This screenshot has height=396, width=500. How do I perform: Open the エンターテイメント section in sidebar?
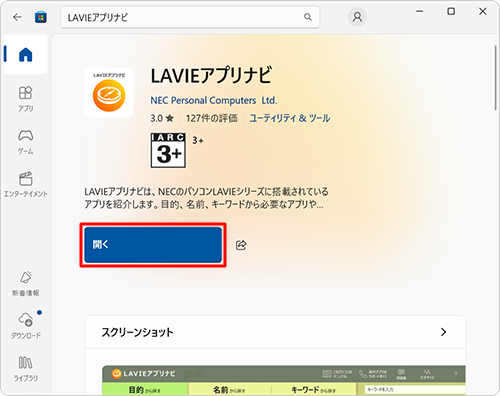pyautogui.click(x=26, y=184)
